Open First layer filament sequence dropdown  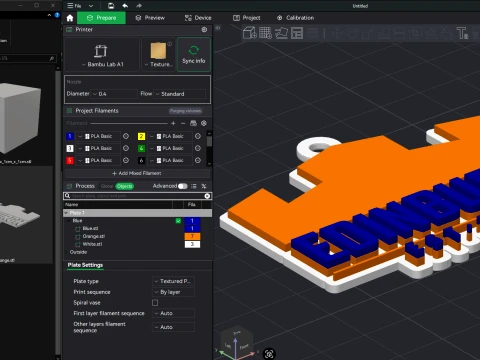coord(173,313)
